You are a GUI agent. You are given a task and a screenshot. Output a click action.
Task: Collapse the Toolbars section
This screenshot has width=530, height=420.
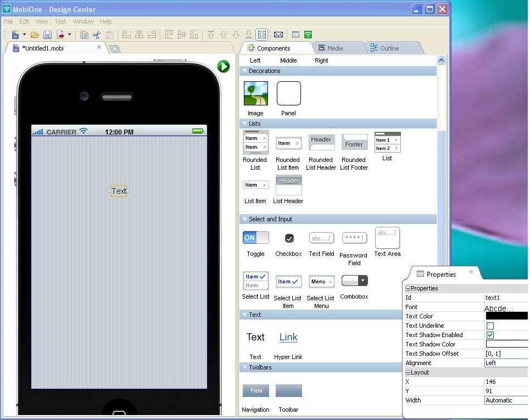(245, 367)
